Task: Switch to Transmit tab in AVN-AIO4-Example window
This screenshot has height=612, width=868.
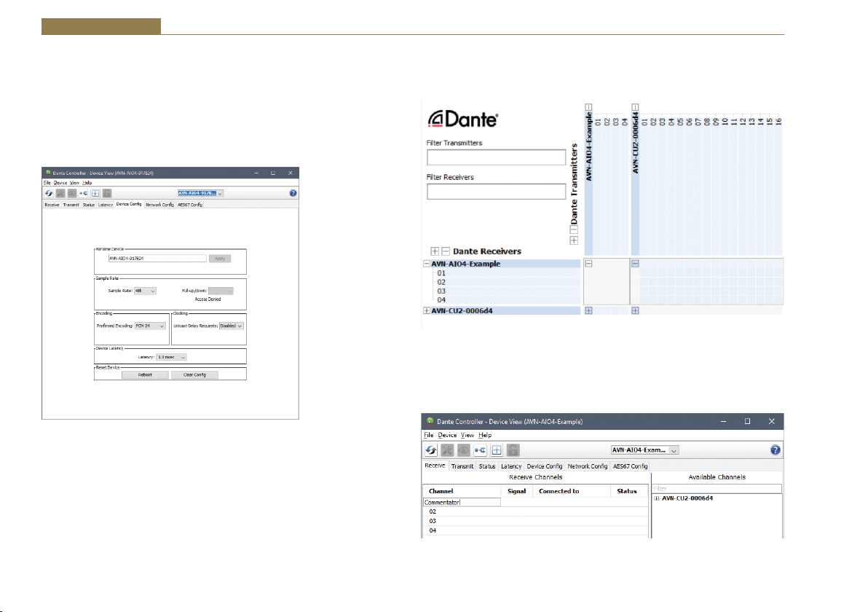Action: [462, 466]
